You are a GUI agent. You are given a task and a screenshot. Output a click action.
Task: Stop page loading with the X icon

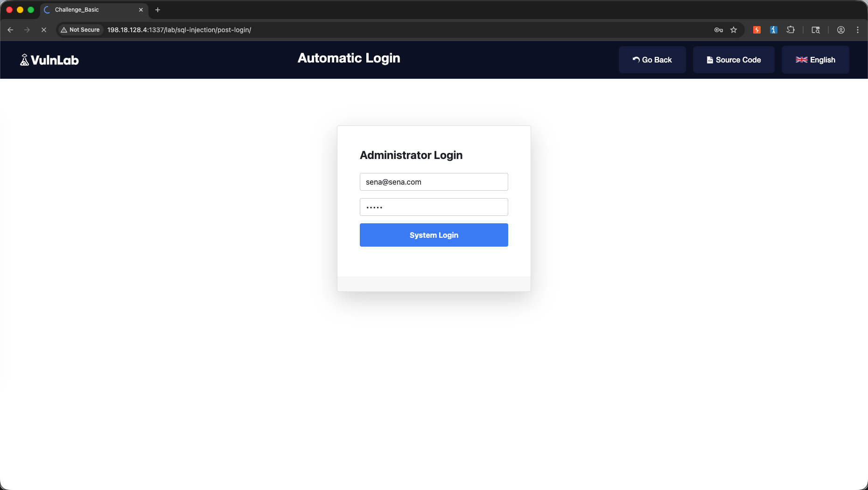coord(44,30)
